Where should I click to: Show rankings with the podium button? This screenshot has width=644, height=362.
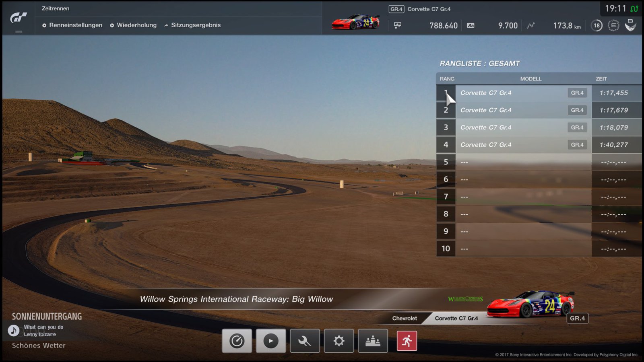point(373,341)
